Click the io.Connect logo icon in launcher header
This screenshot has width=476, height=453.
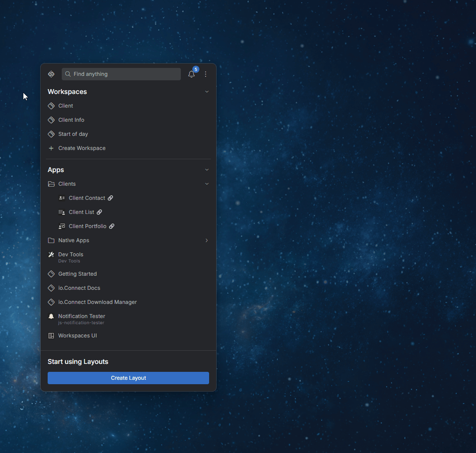click(x=51, y=74)
